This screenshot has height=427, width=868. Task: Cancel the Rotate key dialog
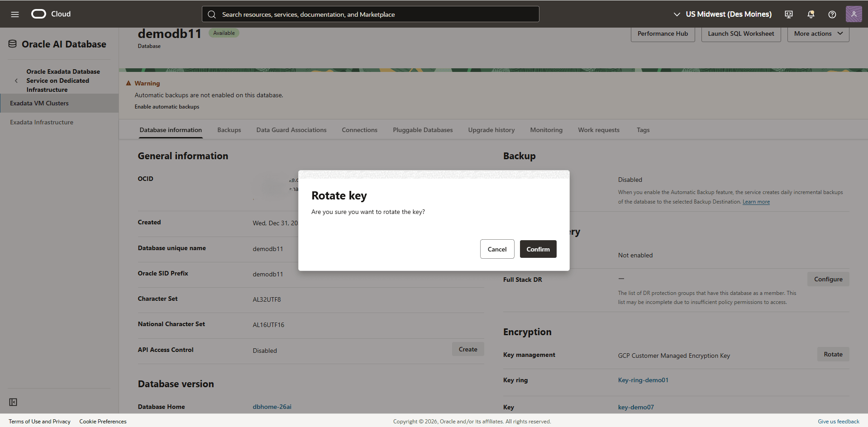point(497,249)
